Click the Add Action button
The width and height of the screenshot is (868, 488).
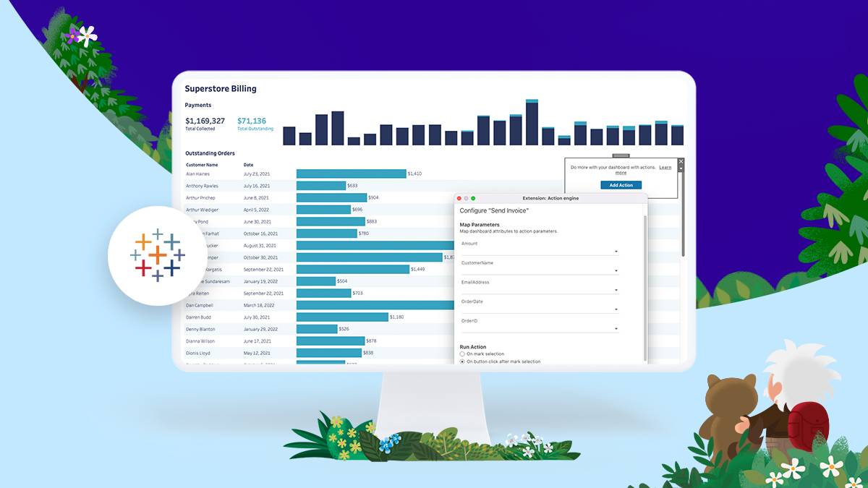621,185
